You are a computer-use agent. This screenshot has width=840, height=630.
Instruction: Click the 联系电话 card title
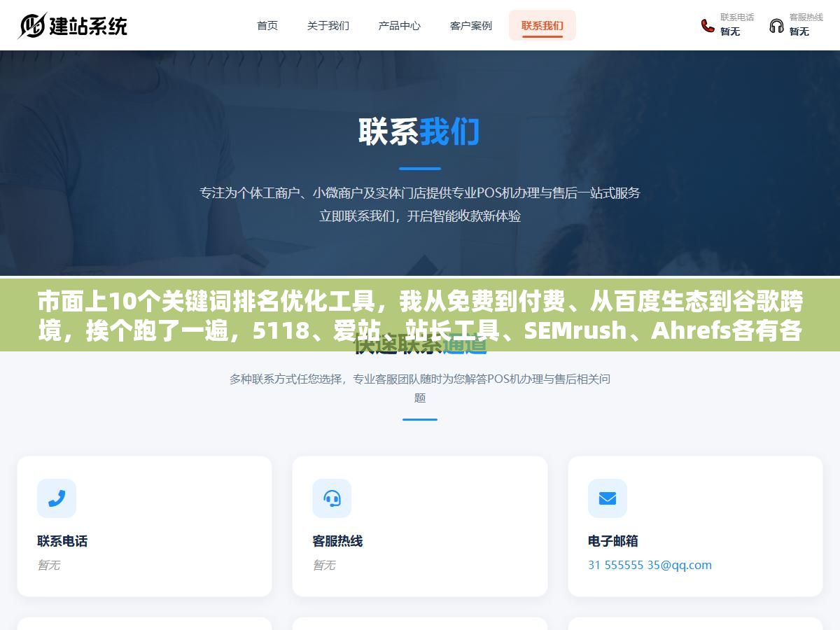click(x=62, y=541)
